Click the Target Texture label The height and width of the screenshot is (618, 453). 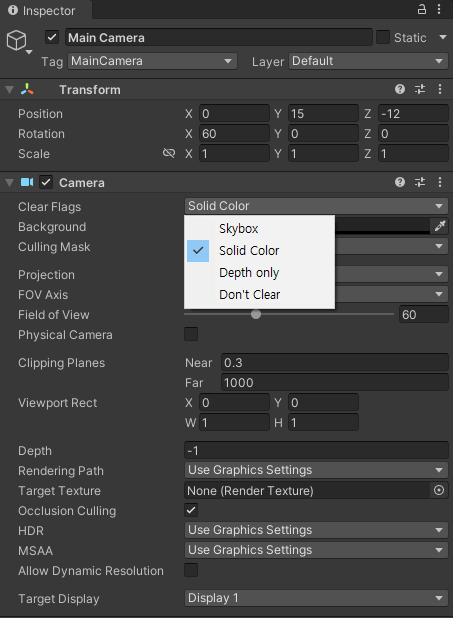coord(59,491)
